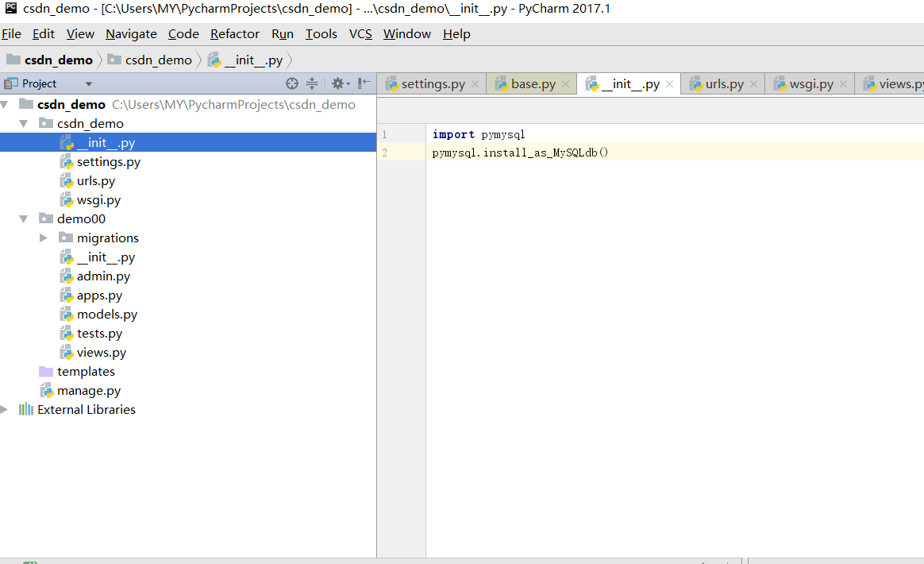
Task: Click __init__.py in the breadcrumb bar
Action: 246,60
